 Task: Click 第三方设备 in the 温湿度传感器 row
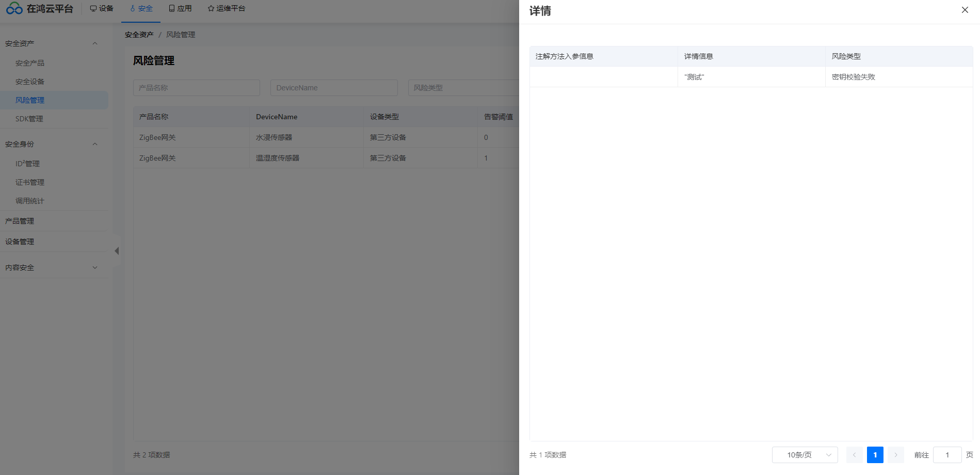coord(388,158)
